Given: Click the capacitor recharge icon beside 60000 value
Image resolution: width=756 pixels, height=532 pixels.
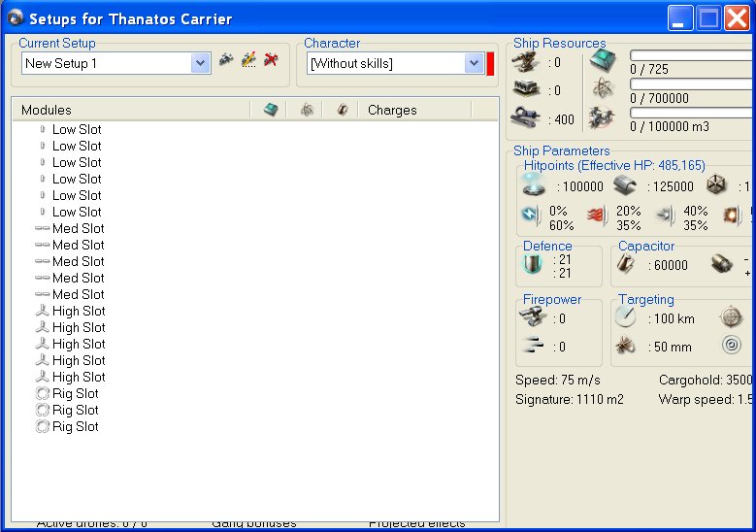Looking at the screenshot, I should point(722,263).
